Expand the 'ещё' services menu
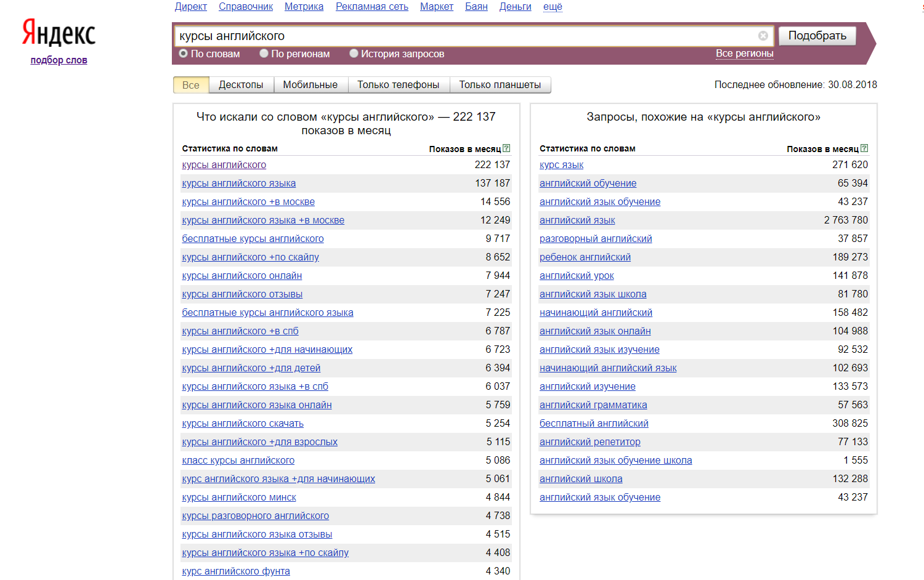Image resolution: width=924 pixels, height=580 pixels. click(x=553, y=7)
